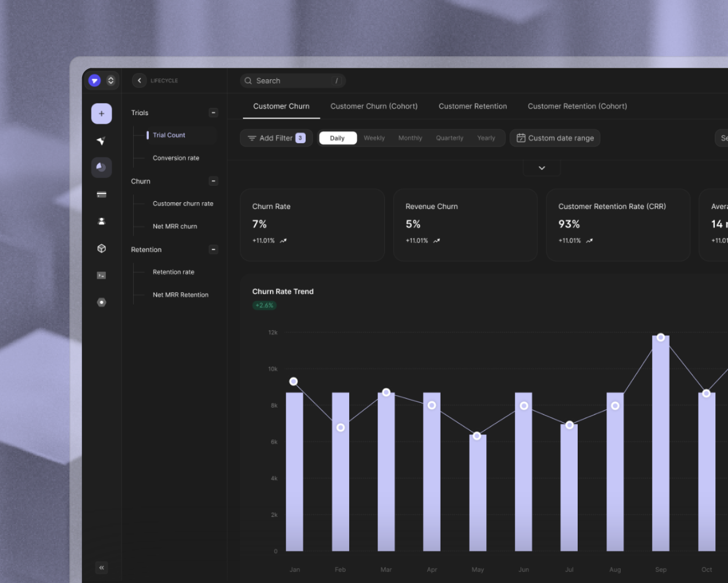Screen dimensions: 728x583
Task: Click the 3D cube sidebar icon
Action: [101, 249]
